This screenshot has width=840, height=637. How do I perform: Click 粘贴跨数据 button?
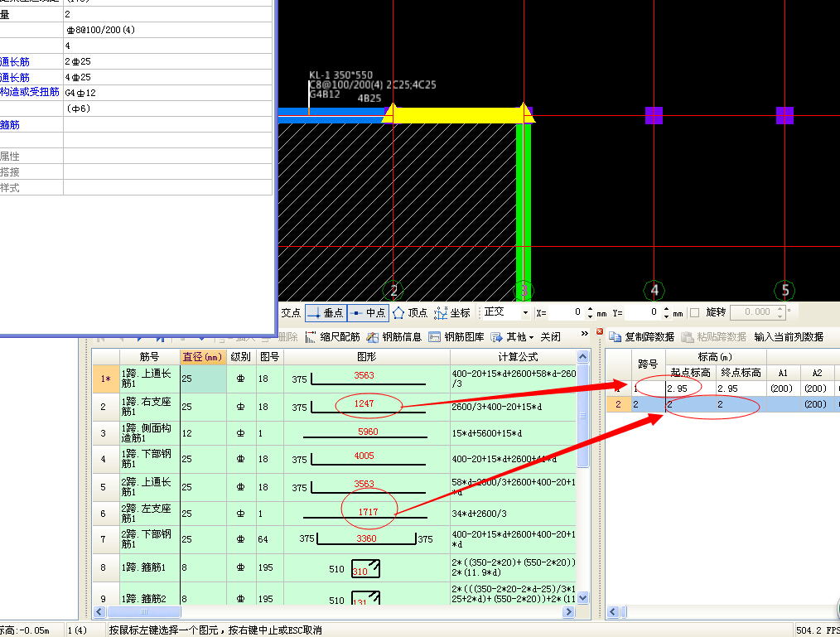pos(713,337)
